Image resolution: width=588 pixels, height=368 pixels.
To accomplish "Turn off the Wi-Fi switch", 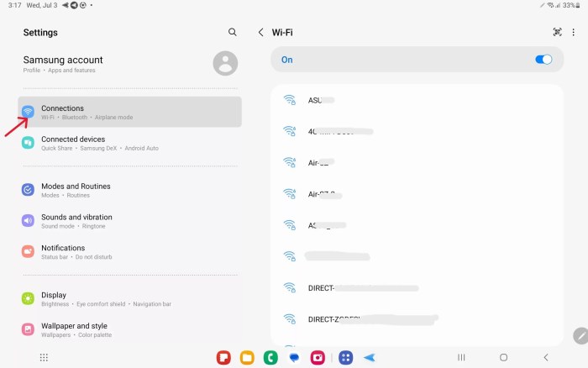I will pyautogui.click(x=543, y=60).
